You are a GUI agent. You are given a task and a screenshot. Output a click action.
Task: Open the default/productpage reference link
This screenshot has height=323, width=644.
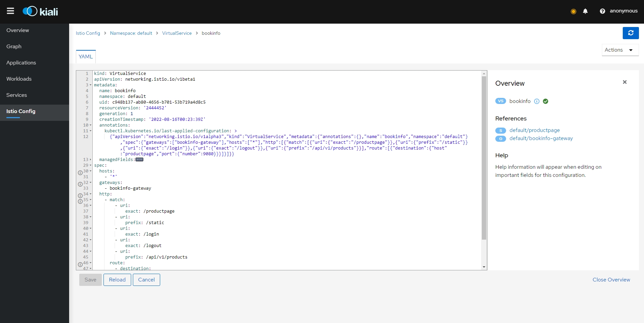coord(534,130)
